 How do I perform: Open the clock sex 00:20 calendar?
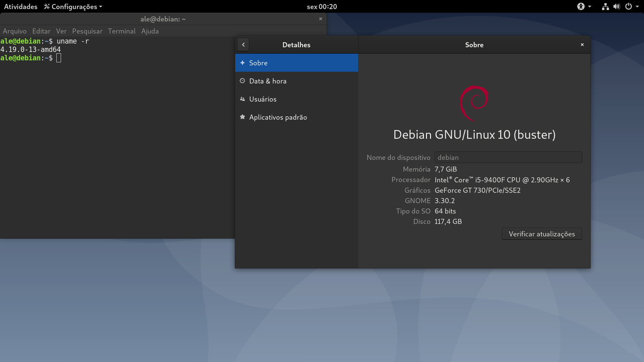pos(322,6)
